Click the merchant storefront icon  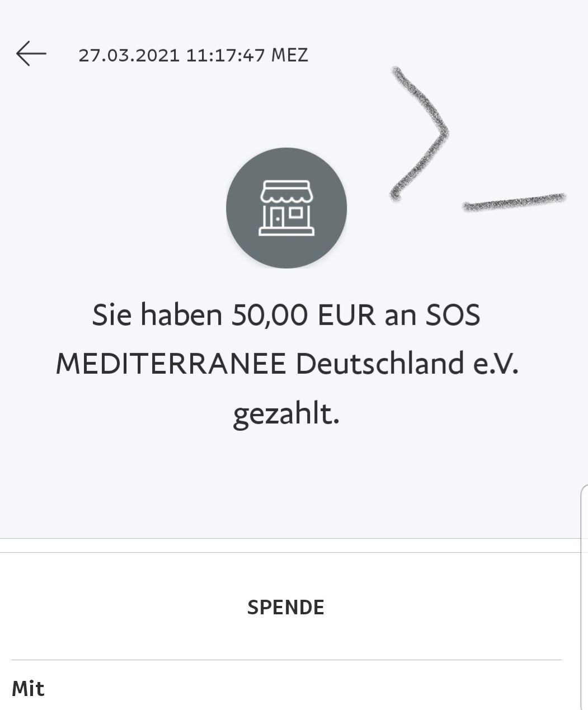[x=286, y=208]
